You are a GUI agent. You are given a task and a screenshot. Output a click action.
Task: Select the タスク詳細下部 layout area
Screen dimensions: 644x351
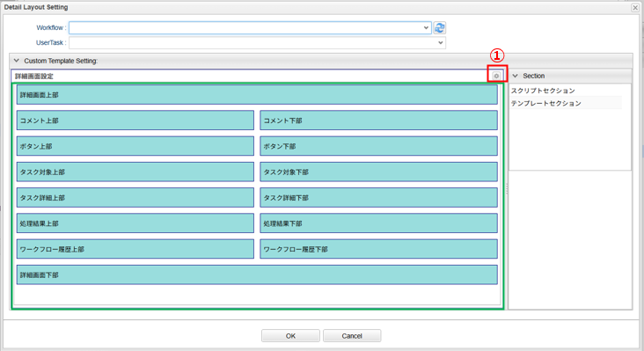click(378, 197)
